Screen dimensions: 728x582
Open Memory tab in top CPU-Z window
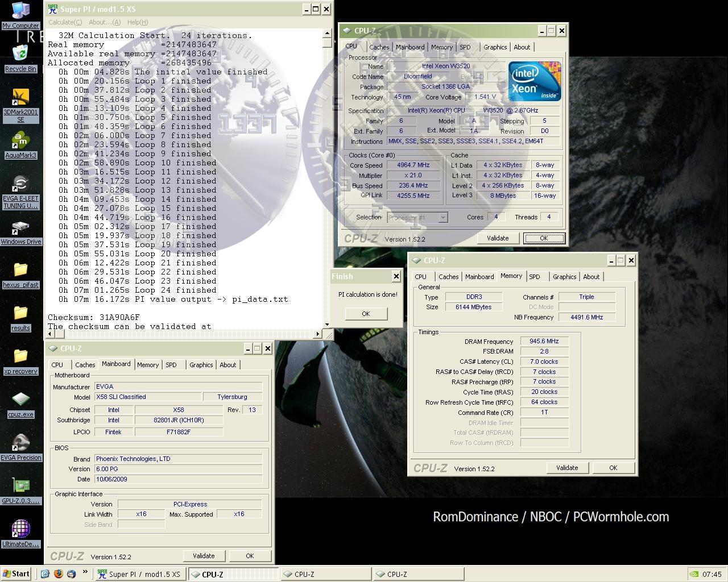pyautogui.click(x=441, y=47)
